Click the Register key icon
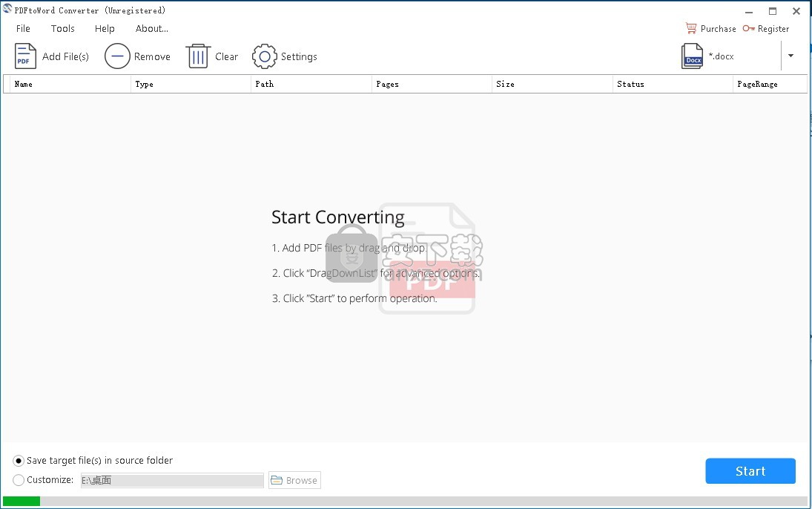This screenshot has height=509, width=812. coord(748,28)
